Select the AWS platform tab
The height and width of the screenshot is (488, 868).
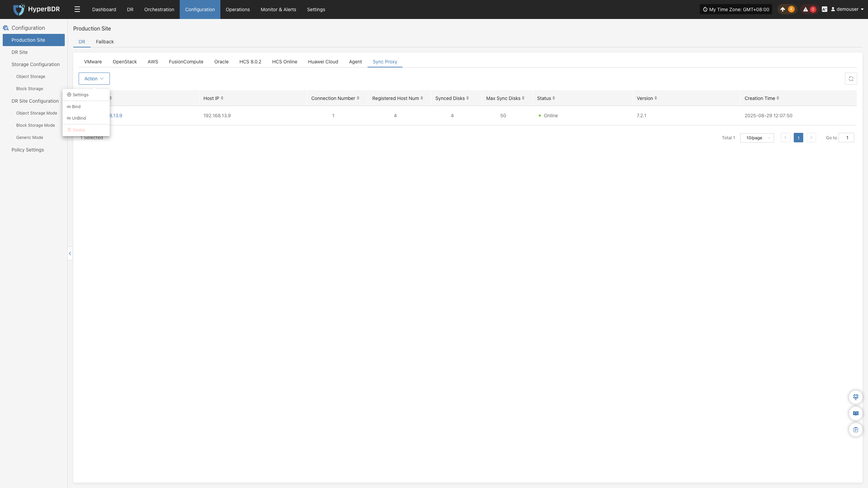(x=153, y=62)
